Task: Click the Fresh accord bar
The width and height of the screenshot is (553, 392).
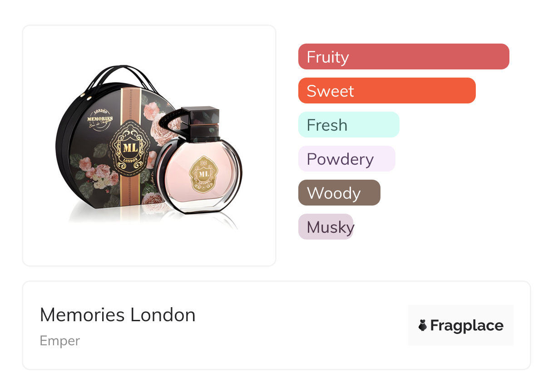Action: [348, 125]
